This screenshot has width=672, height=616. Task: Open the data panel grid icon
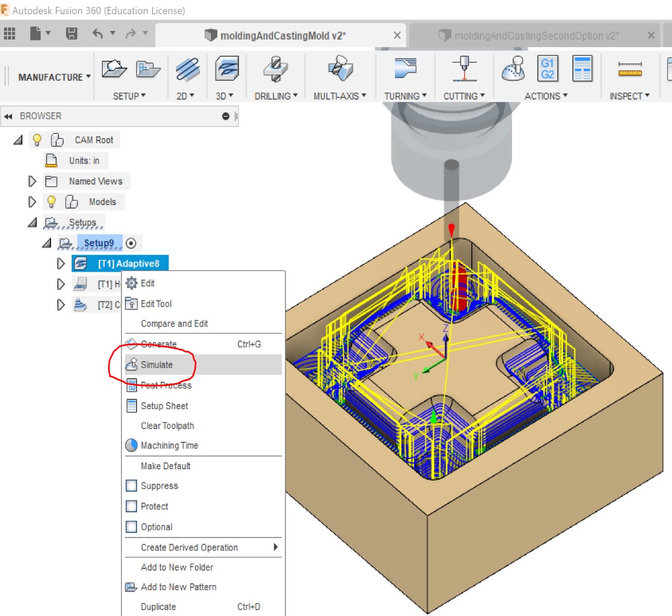[9, 33]
